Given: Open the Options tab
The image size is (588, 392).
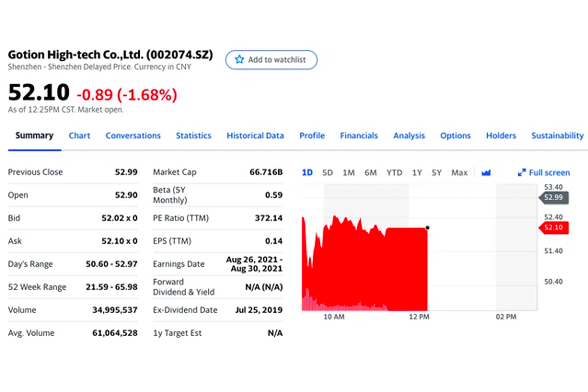Looking at the screenshot, I should [x=455, y=136].
